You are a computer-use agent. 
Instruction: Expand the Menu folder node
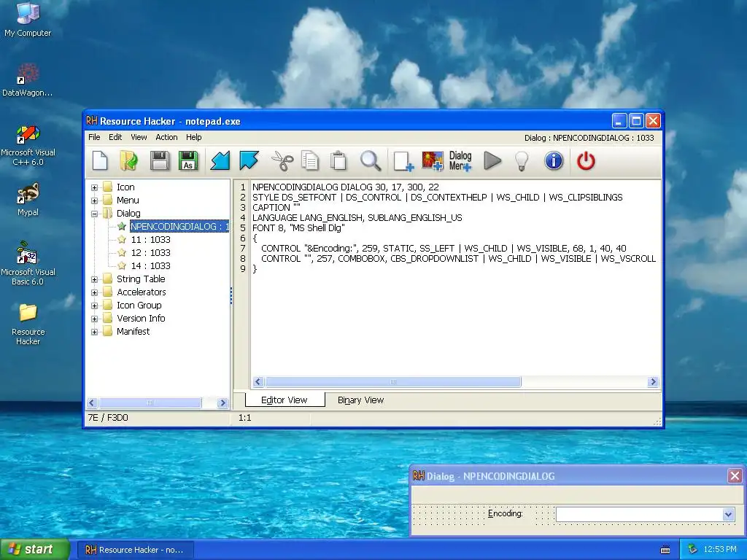94,201
